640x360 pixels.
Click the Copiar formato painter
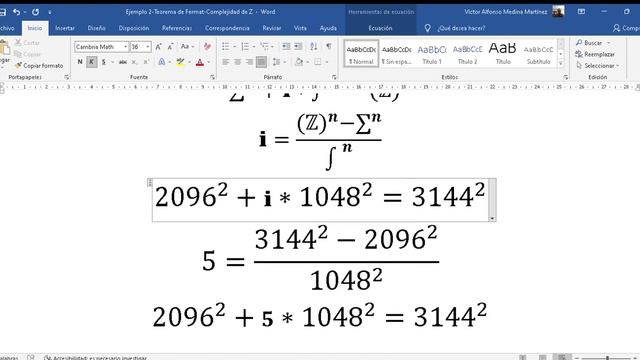pos(39,65)
